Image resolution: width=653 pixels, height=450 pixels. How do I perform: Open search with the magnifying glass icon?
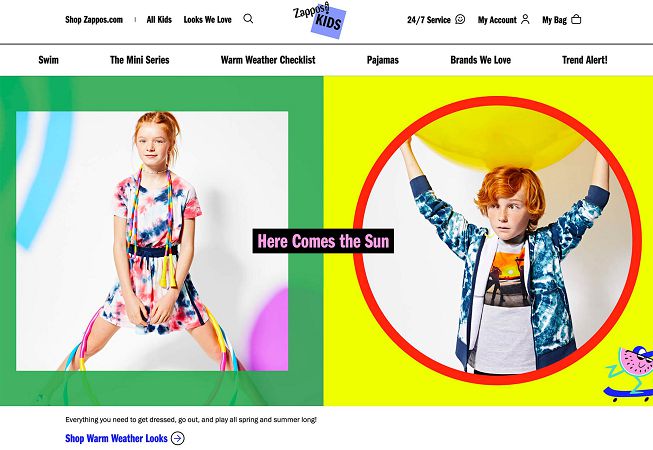point(248,19)
